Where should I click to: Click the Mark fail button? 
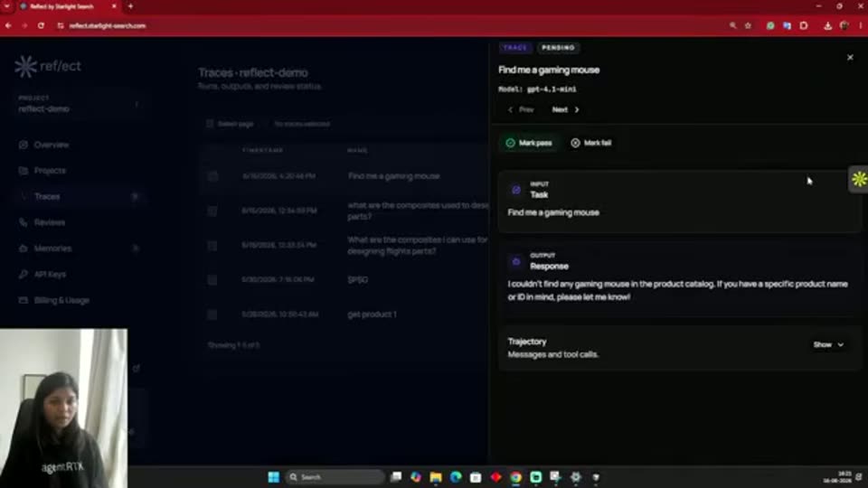[591, 143]
